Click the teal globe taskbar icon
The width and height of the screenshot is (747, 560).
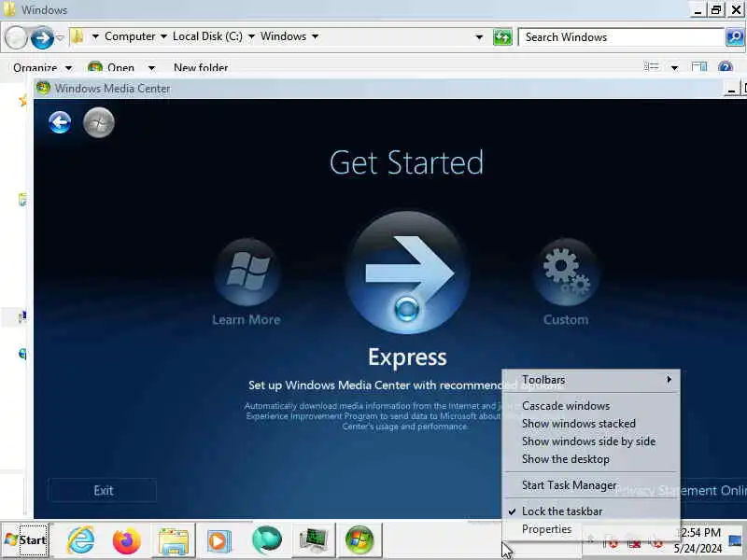(267, 540)
